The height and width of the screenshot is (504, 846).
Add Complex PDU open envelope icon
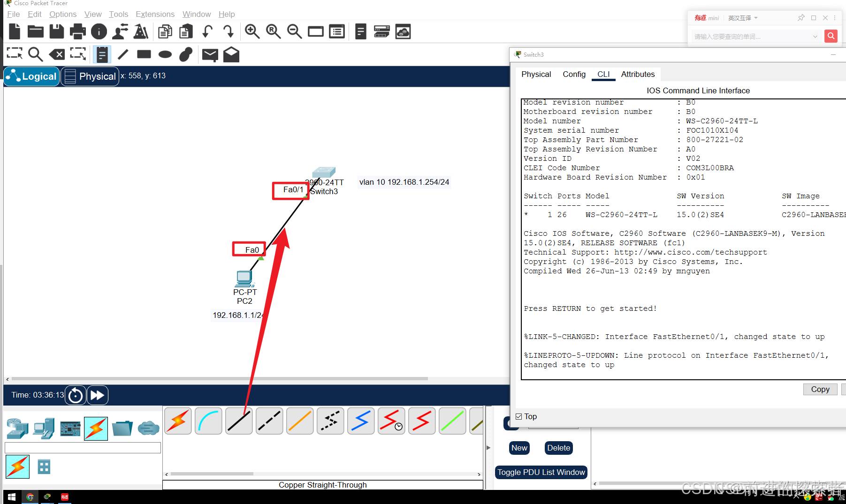click(231, 54)
